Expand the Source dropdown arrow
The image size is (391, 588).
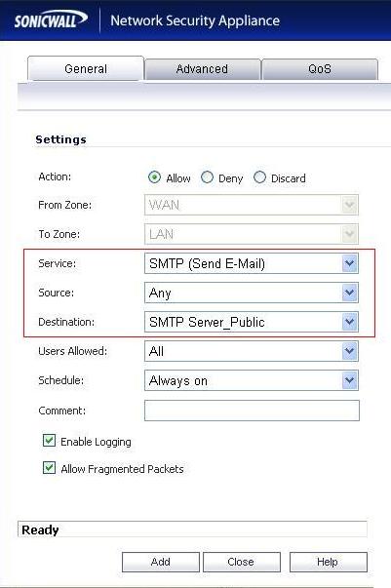click(x=349, y=293)
